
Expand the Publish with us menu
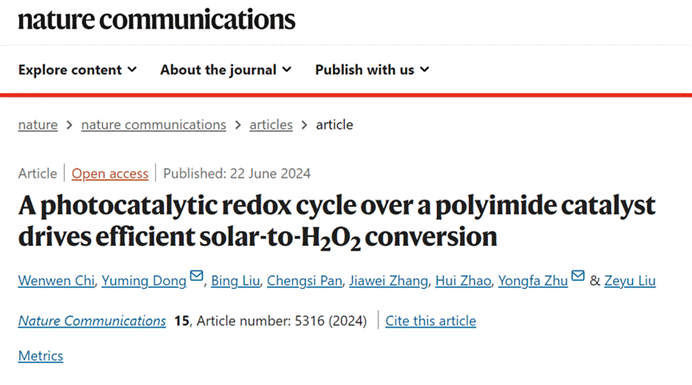click(372, 70)
